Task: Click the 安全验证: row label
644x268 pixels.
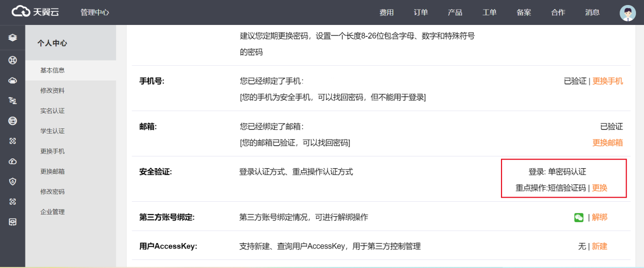Action: (x=156, y=172)
